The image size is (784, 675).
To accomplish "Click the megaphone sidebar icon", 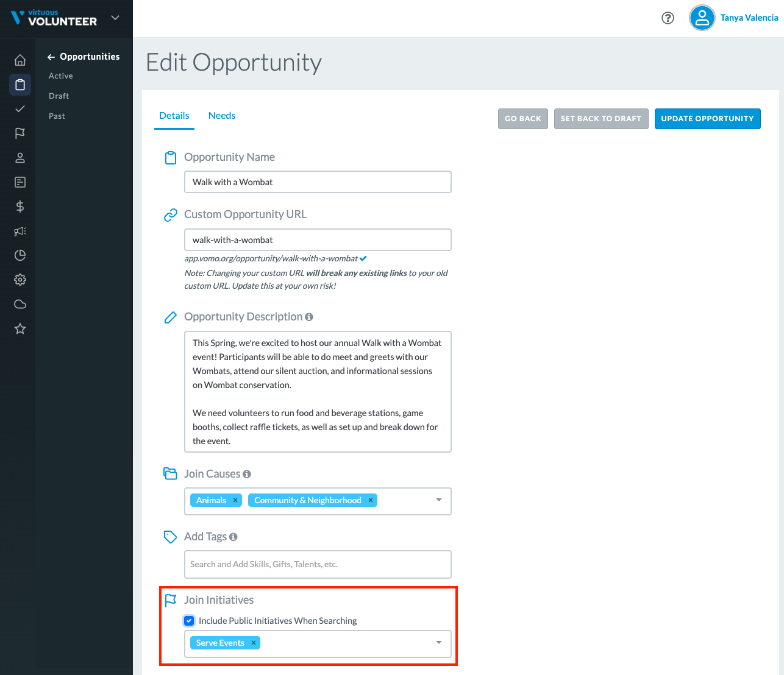I will (20, 231).
